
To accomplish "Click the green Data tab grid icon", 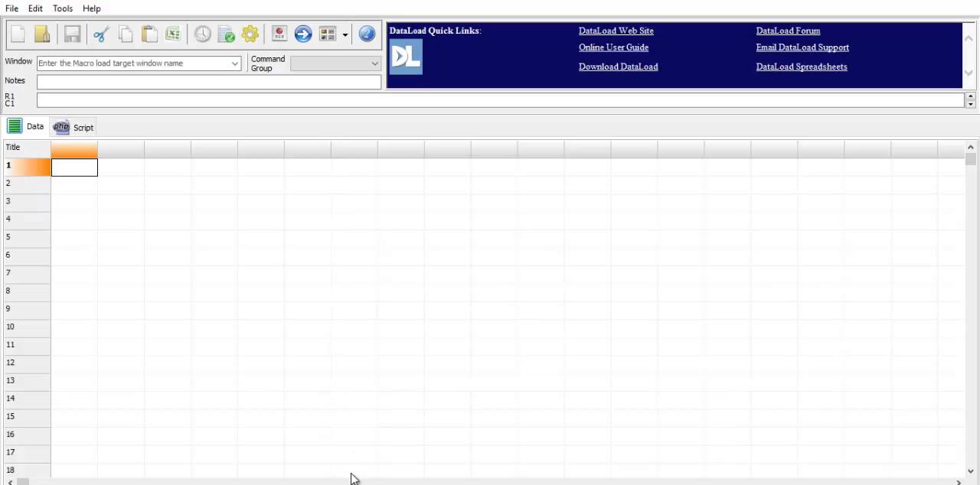I will tap(15, 126).
